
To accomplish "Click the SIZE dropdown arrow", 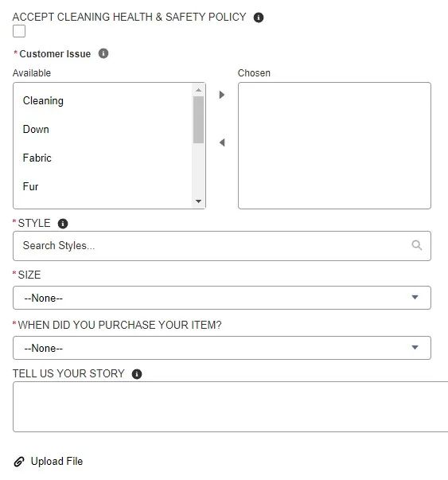I will click(415, 297).
